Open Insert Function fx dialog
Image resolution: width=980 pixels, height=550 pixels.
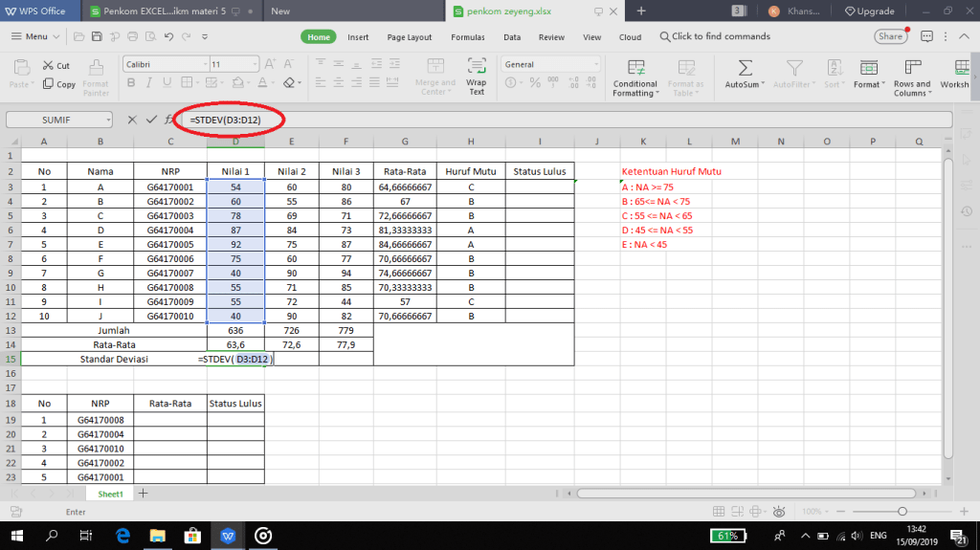(x=169, y=121)
